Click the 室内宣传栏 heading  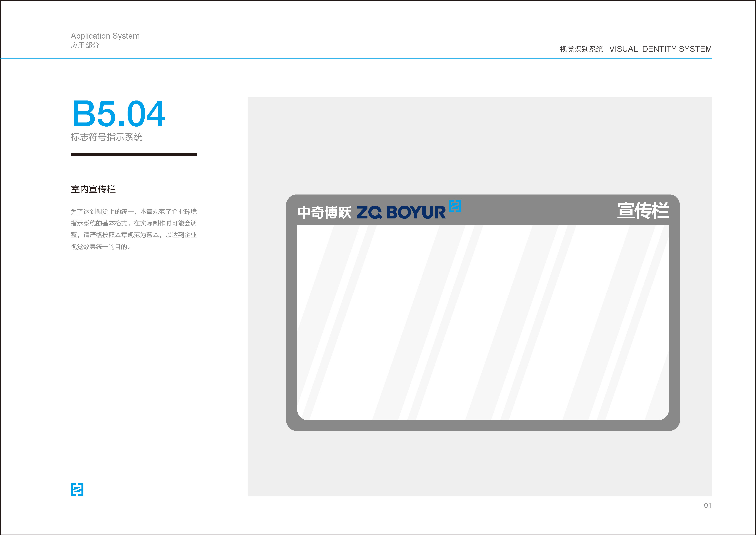93,189
